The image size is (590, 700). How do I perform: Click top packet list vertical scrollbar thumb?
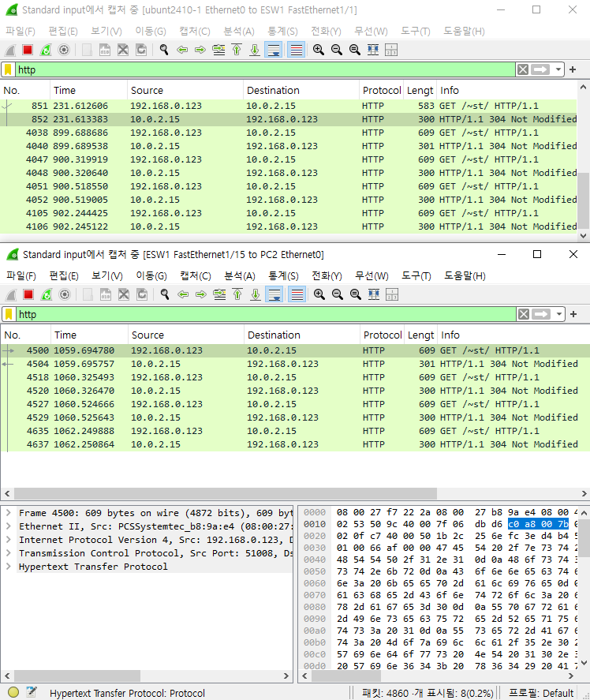(584, 200)
